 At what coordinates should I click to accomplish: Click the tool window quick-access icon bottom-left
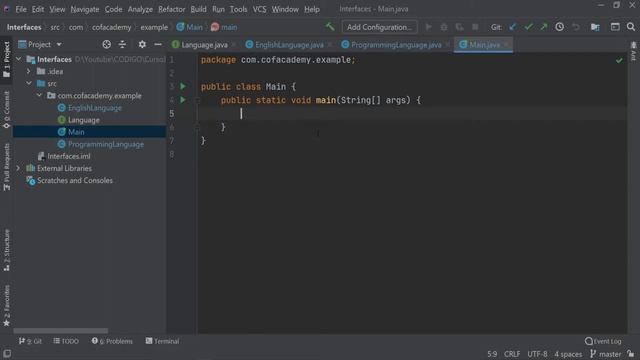[7, 354]
